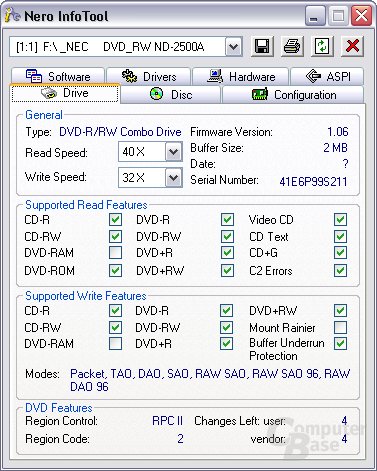Click the Region Code value 2

pos(180,439)
